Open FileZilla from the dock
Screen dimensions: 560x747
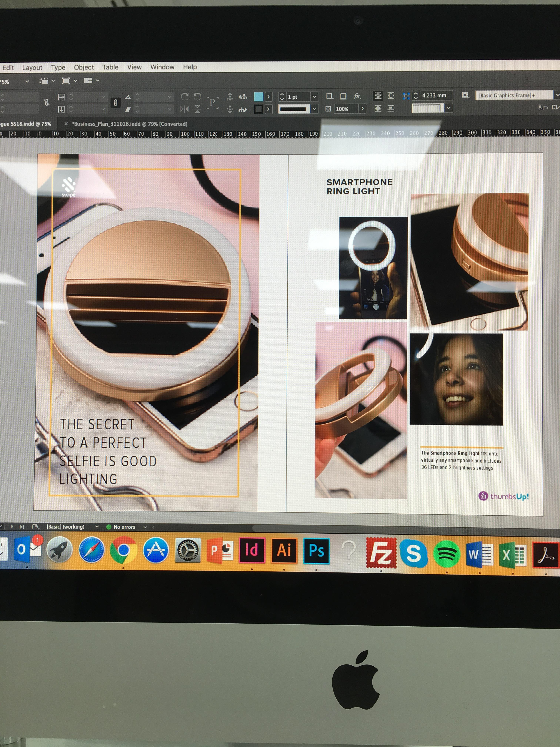point(381,552)
